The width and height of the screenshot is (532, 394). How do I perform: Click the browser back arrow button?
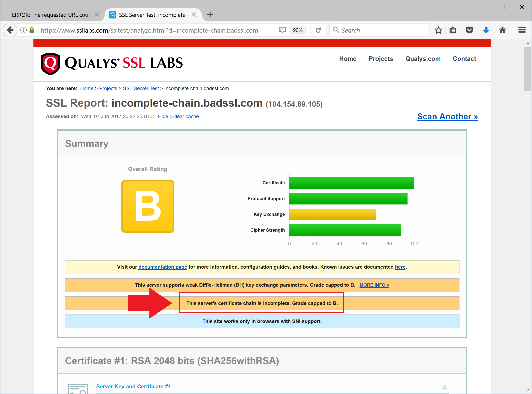[10, 30]
